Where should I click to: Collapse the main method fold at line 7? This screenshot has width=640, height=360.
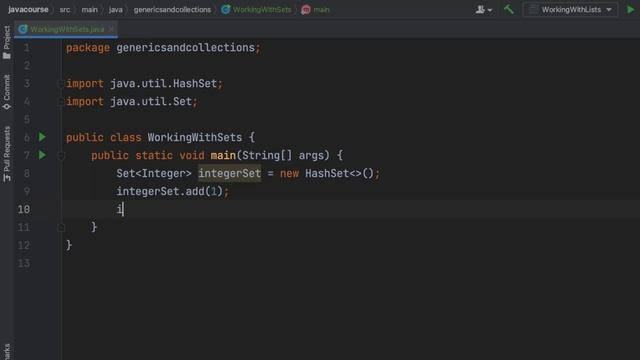61,156
